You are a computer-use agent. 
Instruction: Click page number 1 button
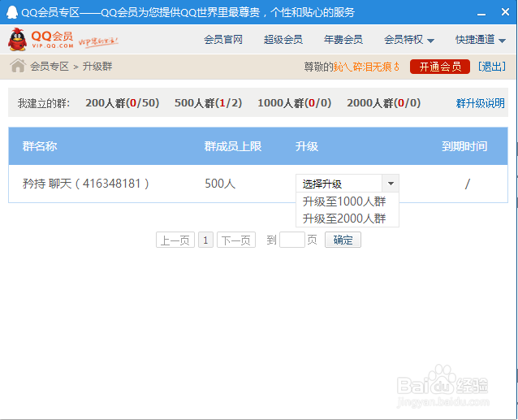(x=205, y=240)
